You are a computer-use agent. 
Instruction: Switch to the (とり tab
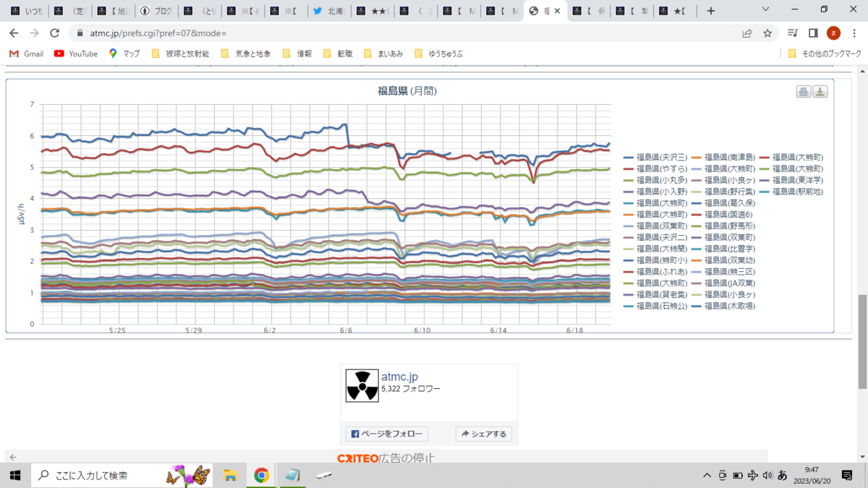tap(199, 11)
